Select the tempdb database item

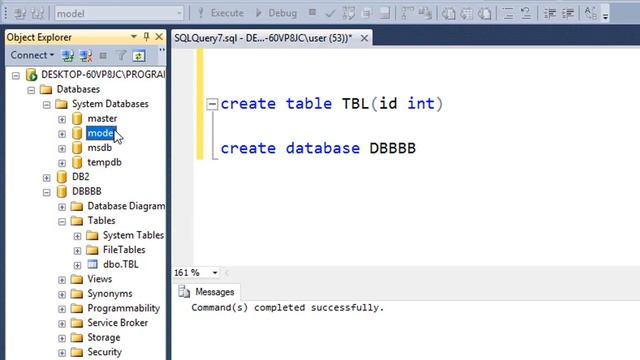click(104, 162)
